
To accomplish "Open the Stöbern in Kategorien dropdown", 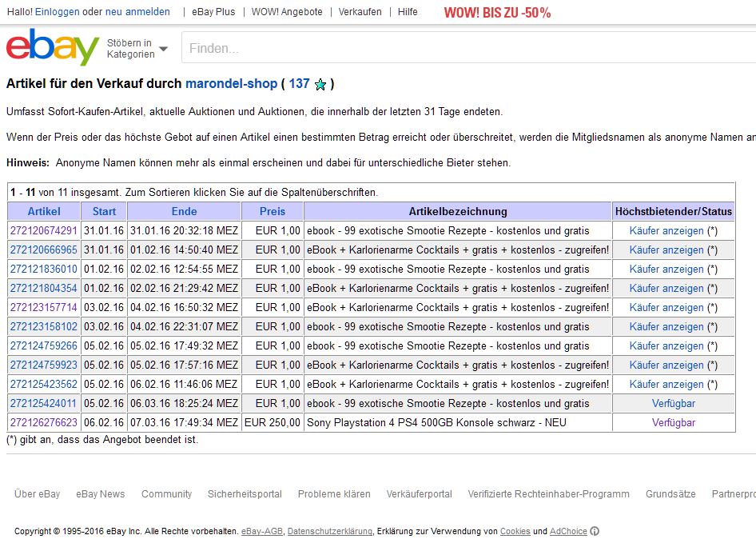I will point(137,48).
